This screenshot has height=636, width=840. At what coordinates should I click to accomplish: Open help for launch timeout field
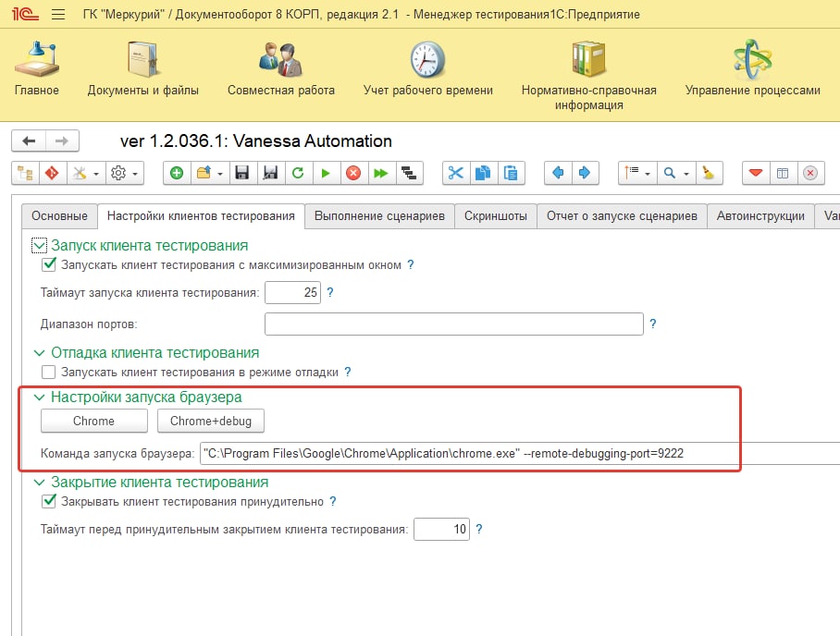(330, 292)
